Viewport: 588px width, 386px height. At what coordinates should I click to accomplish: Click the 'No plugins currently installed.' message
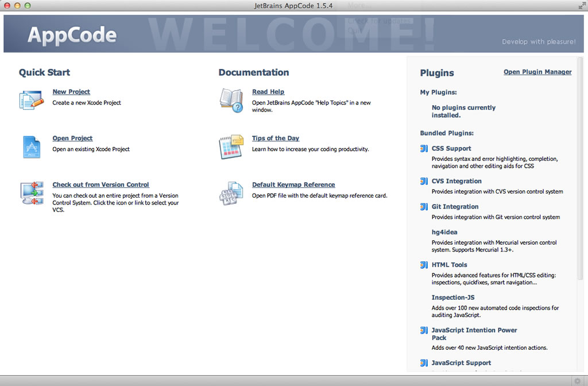pos(463,111)
